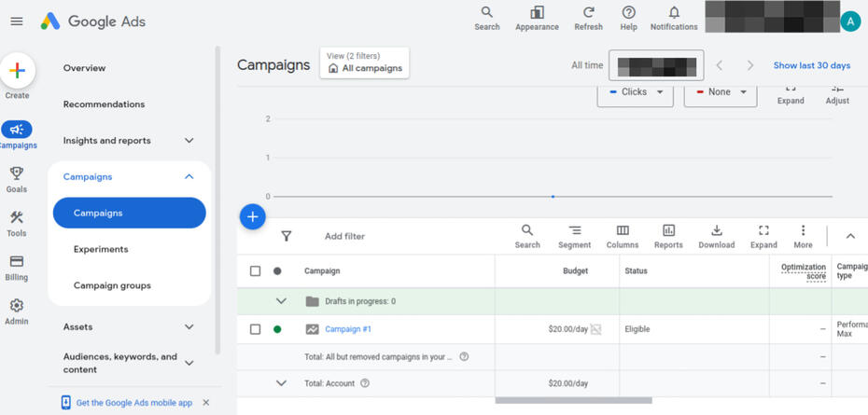The image size is (868, 415).
Task: Click the Refresh icon in header
Action: (588, 13)
